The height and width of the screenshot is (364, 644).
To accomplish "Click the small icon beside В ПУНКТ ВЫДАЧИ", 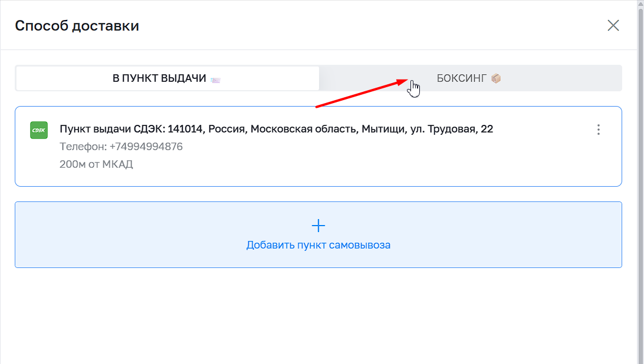I will pos(215,79).
